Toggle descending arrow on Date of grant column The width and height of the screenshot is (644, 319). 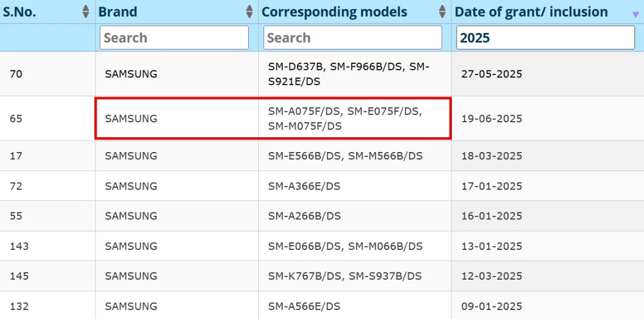pos(636,15)
